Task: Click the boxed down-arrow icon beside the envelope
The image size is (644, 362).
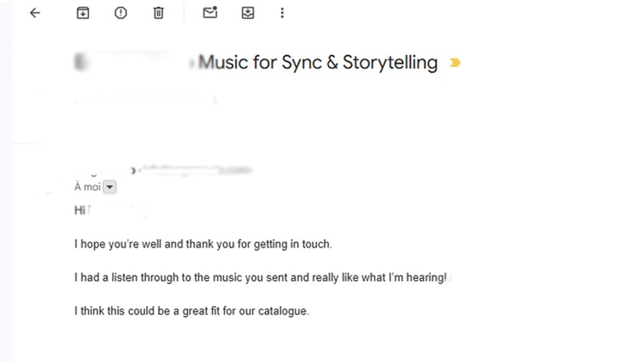Action: pyautogui.click(x=247, y=13)
